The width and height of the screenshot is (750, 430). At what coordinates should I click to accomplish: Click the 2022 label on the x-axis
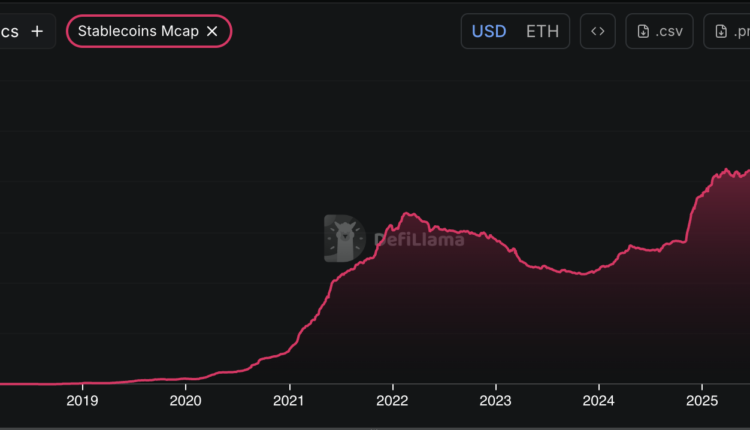coord(392,402)
